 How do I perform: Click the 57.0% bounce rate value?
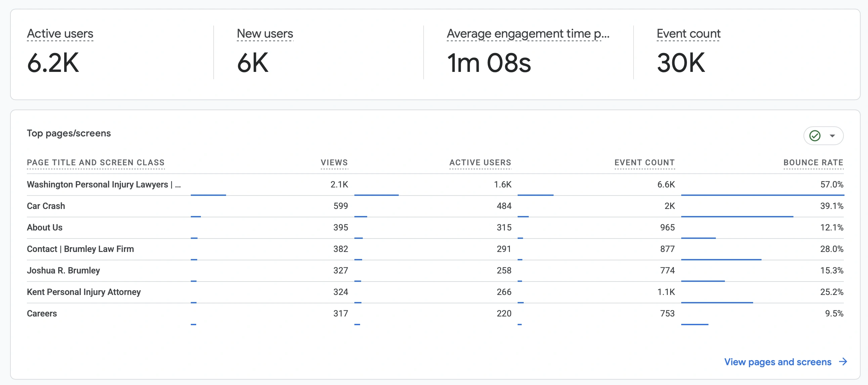click(x=832, y=184)
